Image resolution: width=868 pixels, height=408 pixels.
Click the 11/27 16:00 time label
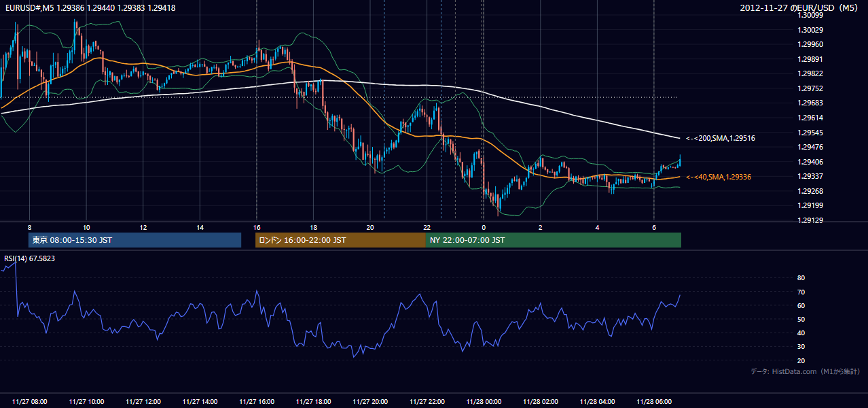click(x=257, y=402)
